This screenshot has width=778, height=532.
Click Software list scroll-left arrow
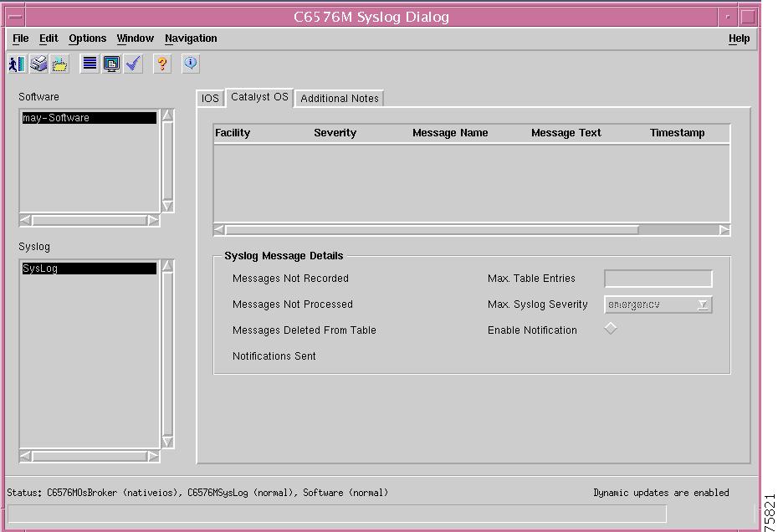(26, 220)
